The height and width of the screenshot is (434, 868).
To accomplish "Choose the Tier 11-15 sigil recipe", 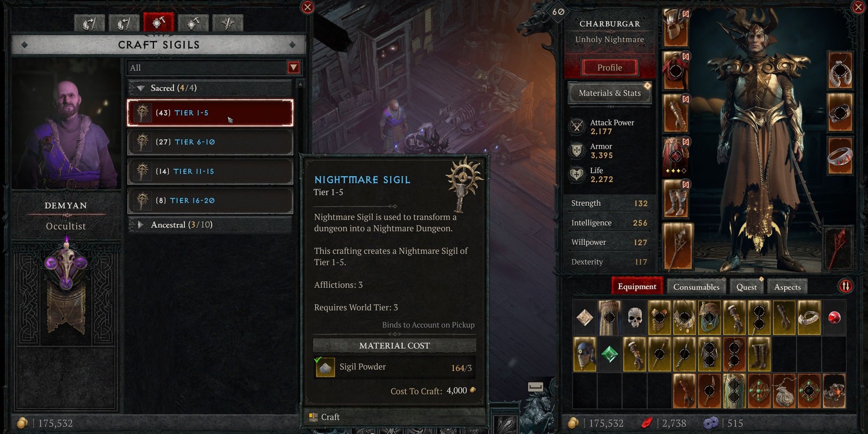I will 210,171.
